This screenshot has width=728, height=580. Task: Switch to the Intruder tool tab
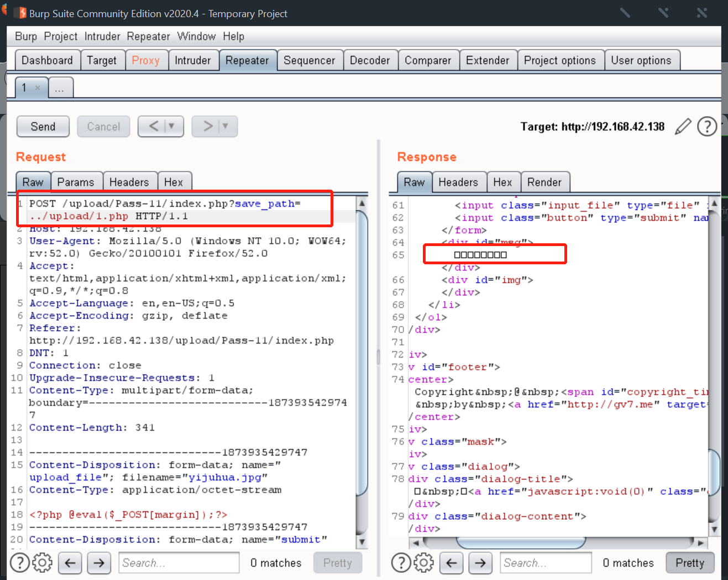[x=193, y=60]
